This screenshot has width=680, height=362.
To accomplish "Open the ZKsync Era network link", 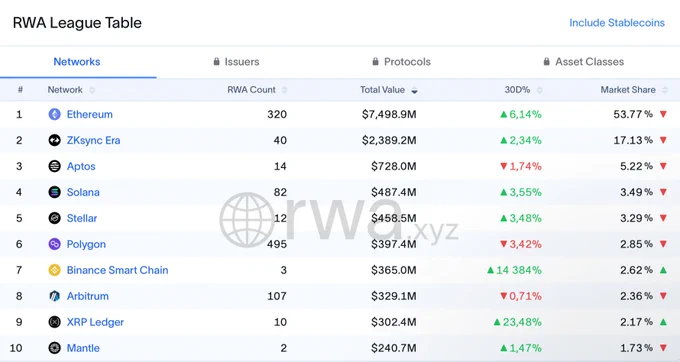I will (x=94, y=140).
